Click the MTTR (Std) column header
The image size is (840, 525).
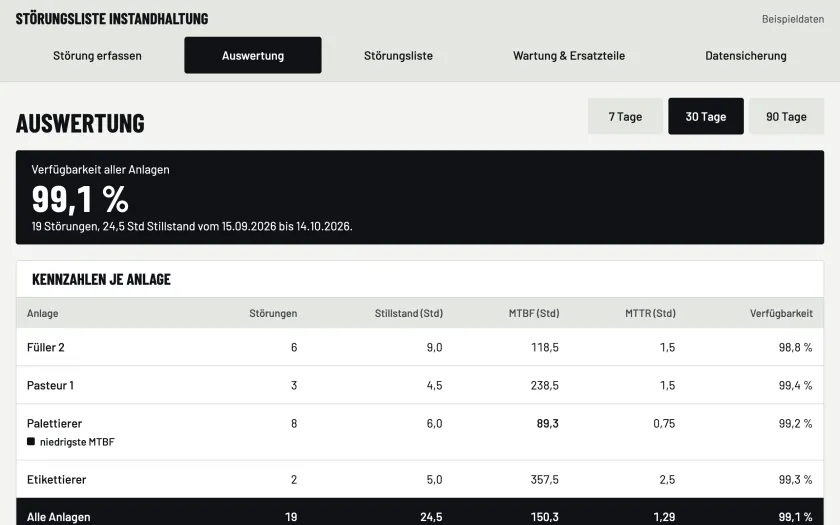tap(650, 313)
